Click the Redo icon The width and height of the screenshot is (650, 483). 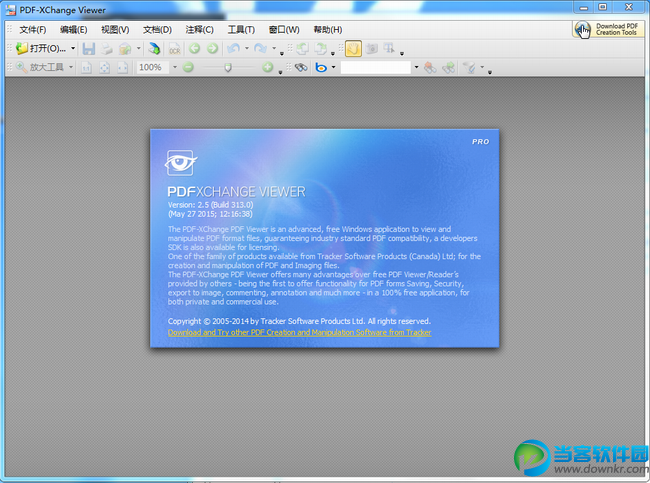click(x=260, y=49)
